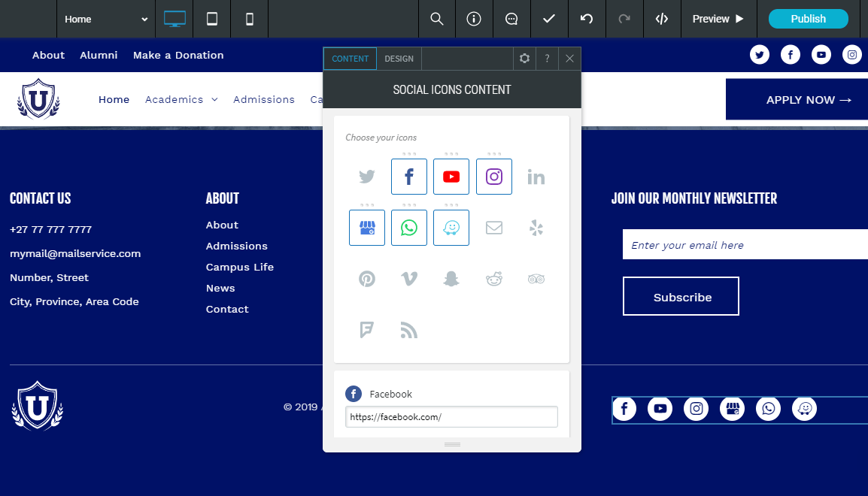Expand the Academics navigation menu
The width and height of the screenshot is (868, 496).
tap(181, 99)
